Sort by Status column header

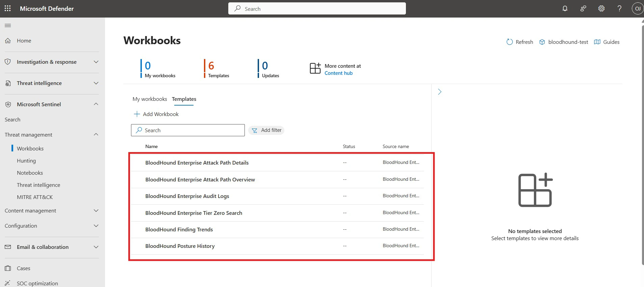349,146
